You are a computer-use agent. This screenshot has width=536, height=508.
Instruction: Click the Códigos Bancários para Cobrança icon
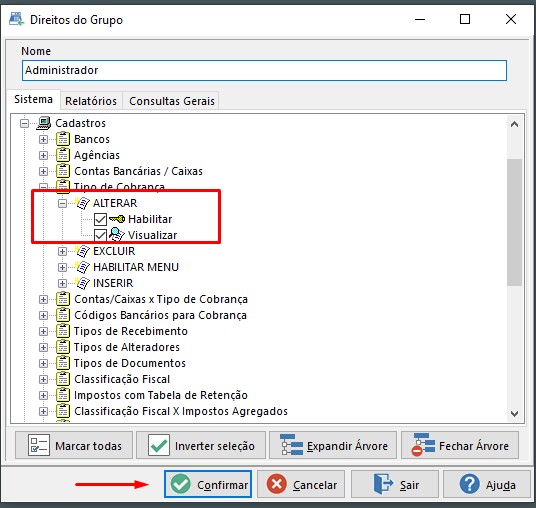63,315
